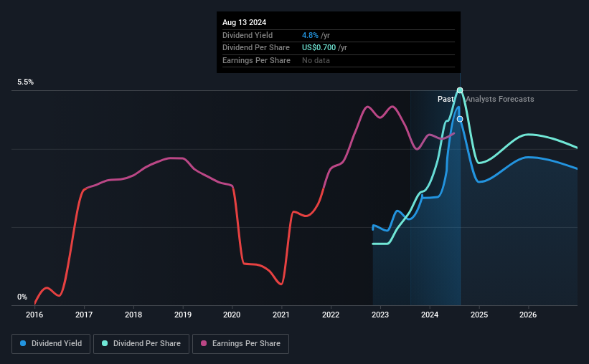This screenshot has height=364, width=589.
Task: Click the 4.8% dividend yield value
Action: [310, 35]
